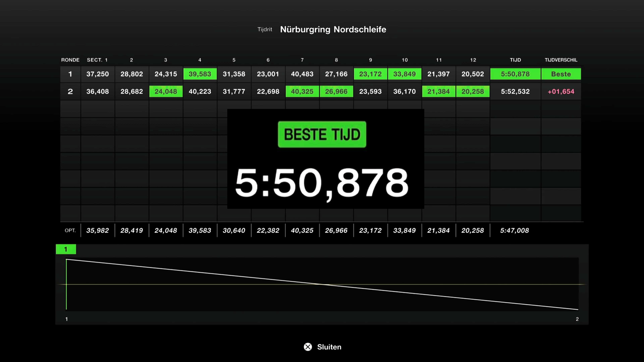
Task: Click the green 40,325 cell in lap 2
Action: [302, 92]
